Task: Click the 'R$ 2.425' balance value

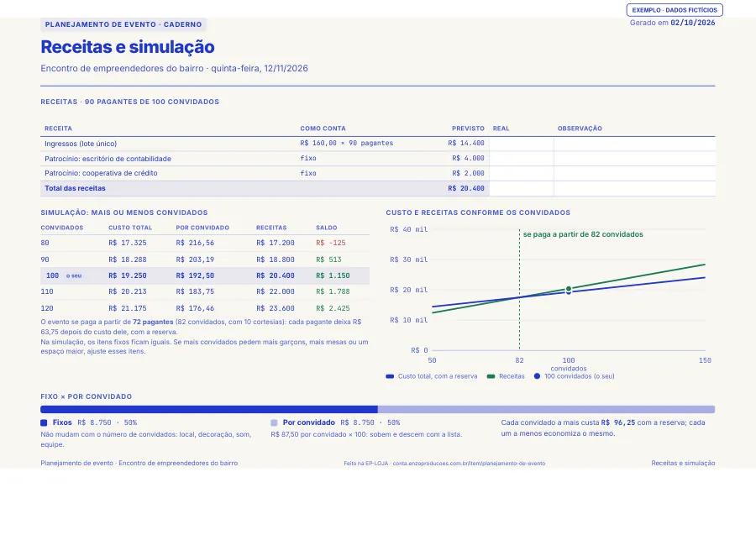Action: (x=333, y=308)
